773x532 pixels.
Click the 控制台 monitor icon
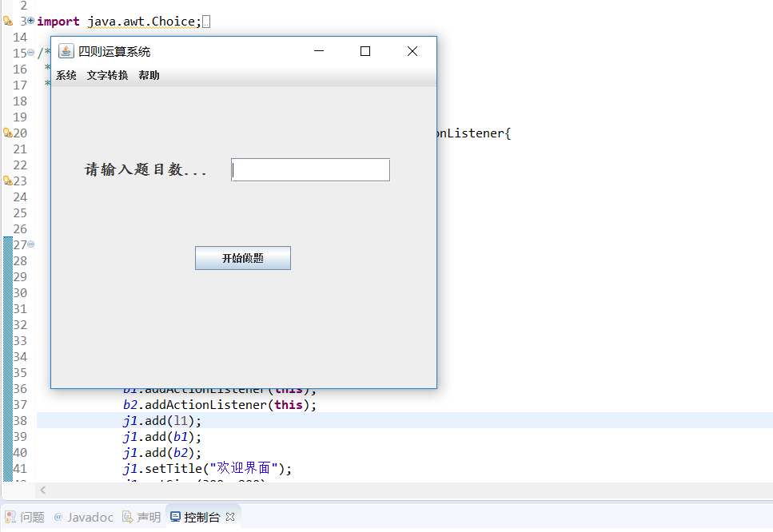tap(175, 517)
